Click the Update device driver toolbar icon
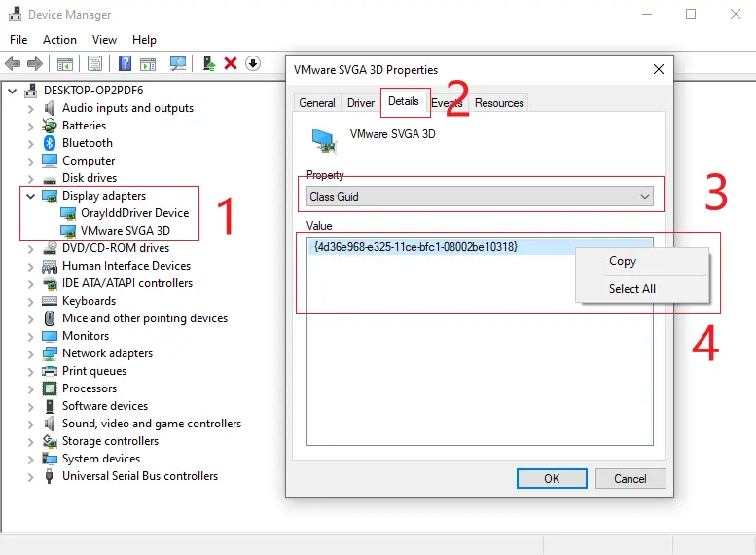756x555 pixels. tap(209, 63)
